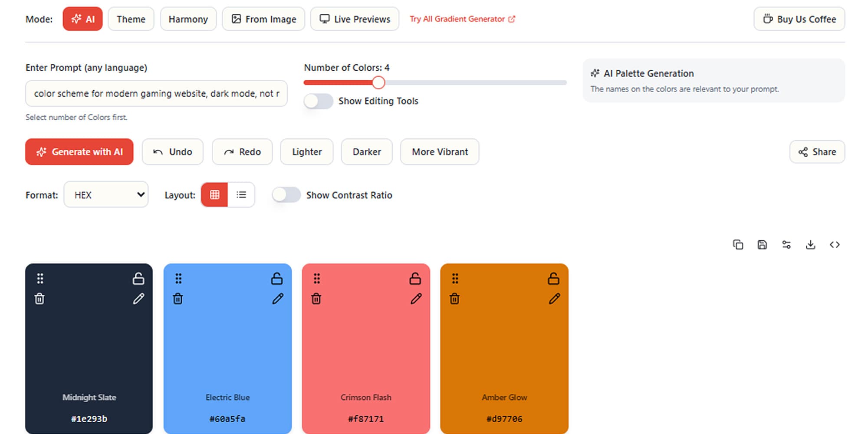
Task: Switch the layout to list view
Action: (241, 195)
